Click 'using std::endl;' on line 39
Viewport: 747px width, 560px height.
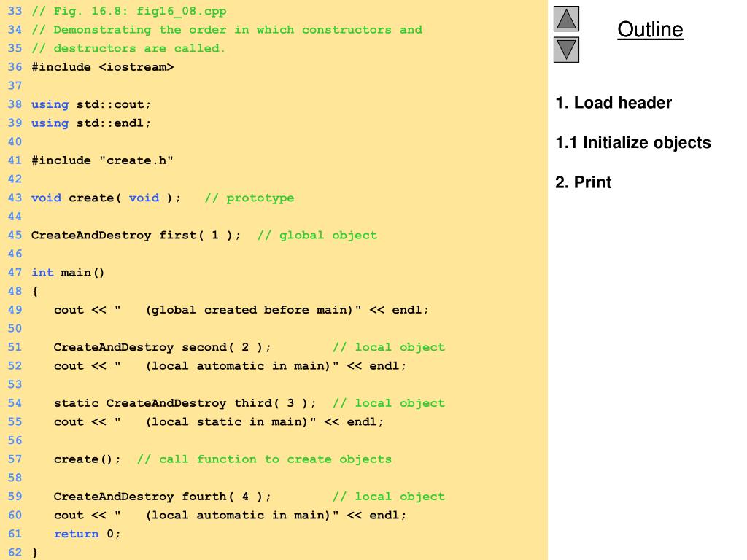coord(91,122)
